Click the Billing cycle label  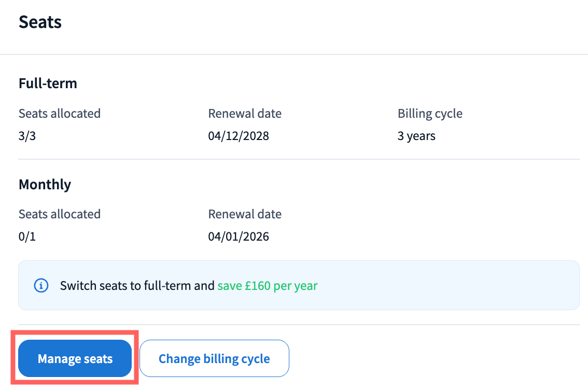pyautogui.click(x=430, y=114)
